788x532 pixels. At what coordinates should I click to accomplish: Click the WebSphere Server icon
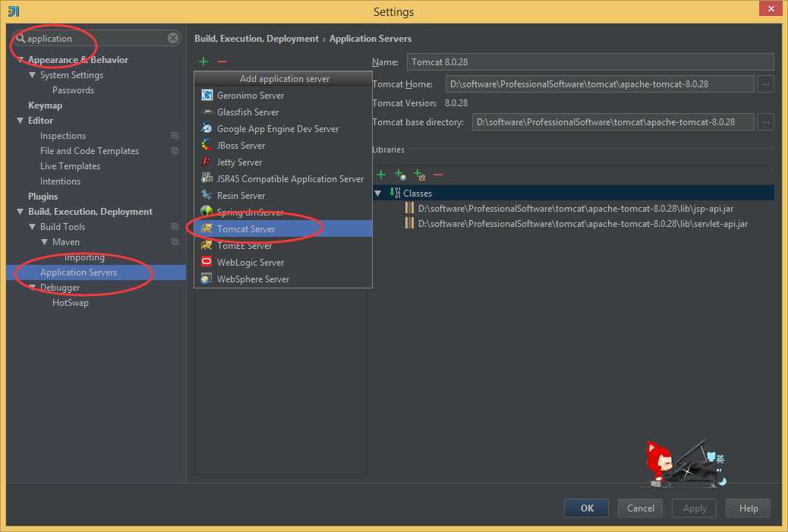(x=206, y=279)
